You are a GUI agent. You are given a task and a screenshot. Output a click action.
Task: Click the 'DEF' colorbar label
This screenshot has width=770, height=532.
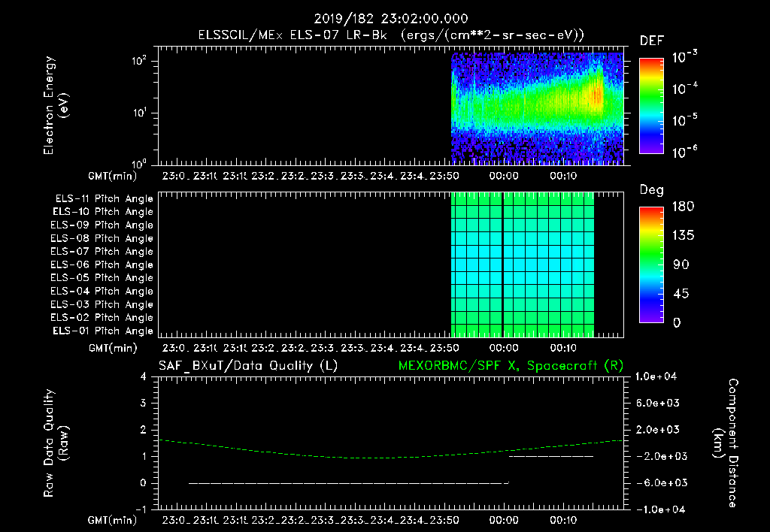tap(652, 41)
